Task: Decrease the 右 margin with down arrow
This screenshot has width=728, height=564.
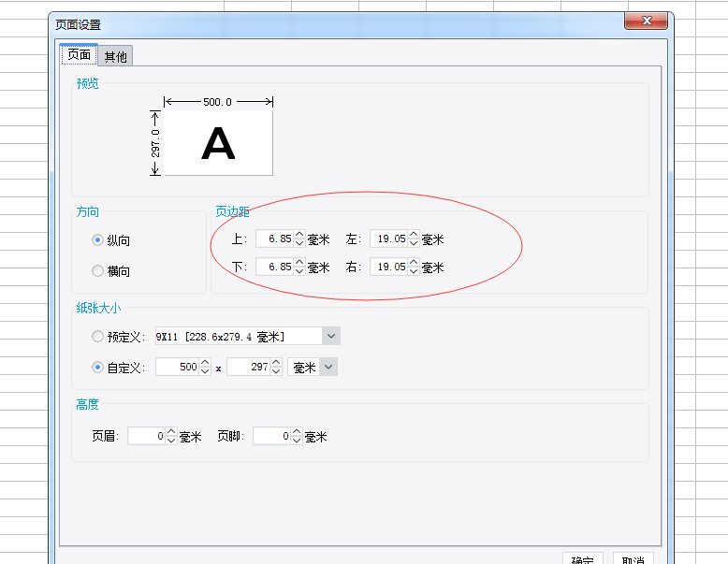Action: tap(414, 271)
